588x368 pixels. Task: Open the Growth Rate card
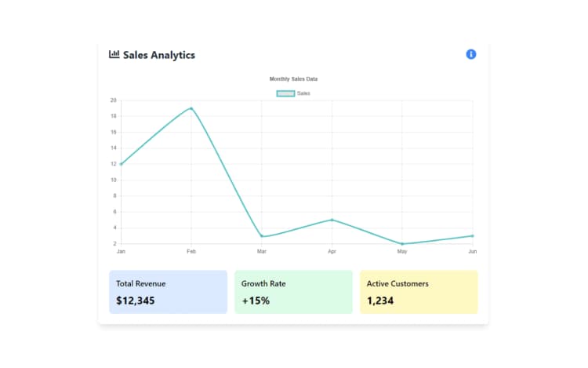293,292
